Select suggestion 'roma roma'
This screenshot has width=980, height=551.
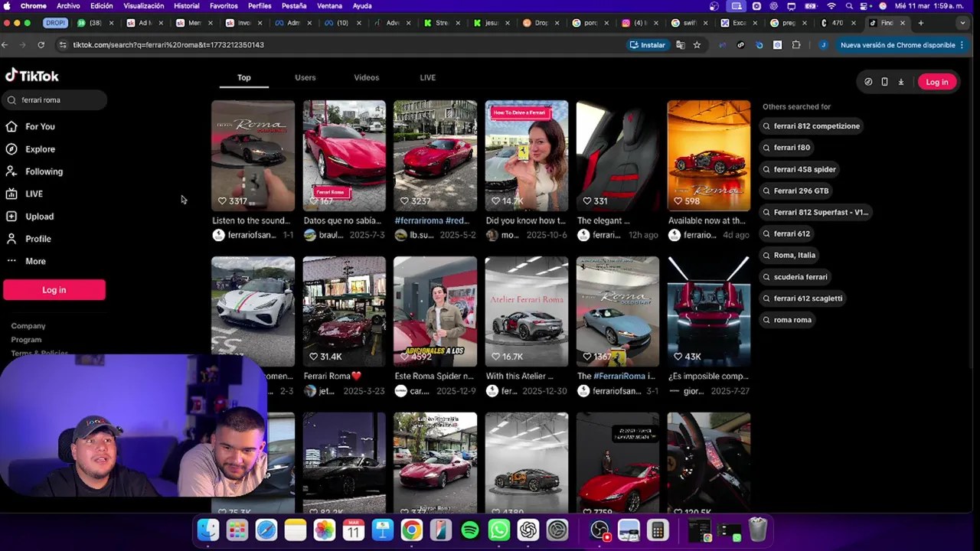pos(787,320)
